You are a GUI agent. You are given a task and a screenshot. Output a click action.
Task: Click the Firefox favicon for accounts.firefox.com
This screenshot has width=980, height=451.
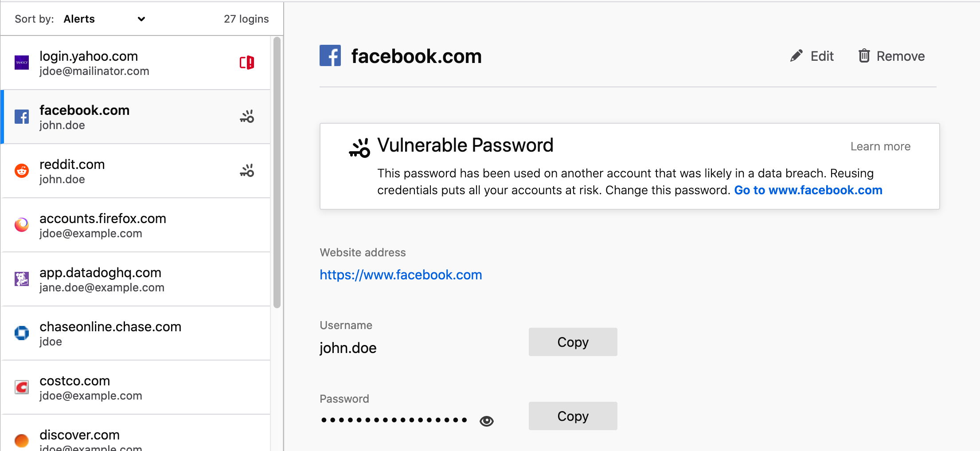click(x=21, y=225)
